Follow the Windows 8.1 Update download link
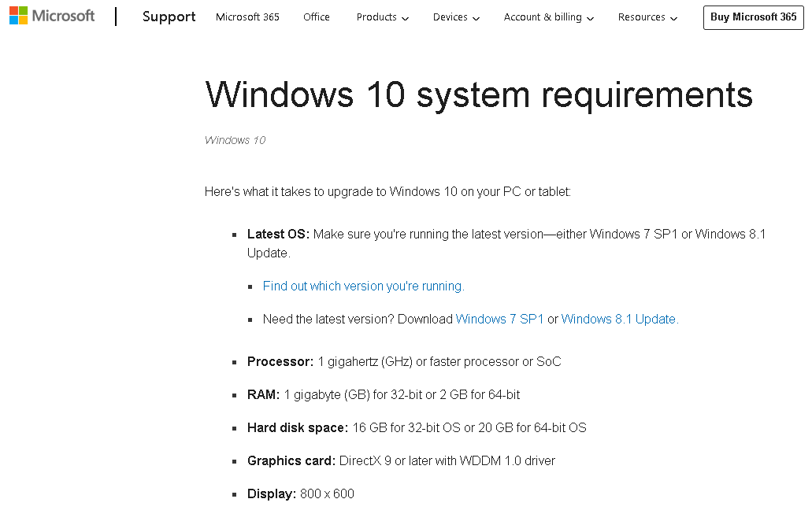Viewport: 812px width, 510px height. [x=619, y=319]
